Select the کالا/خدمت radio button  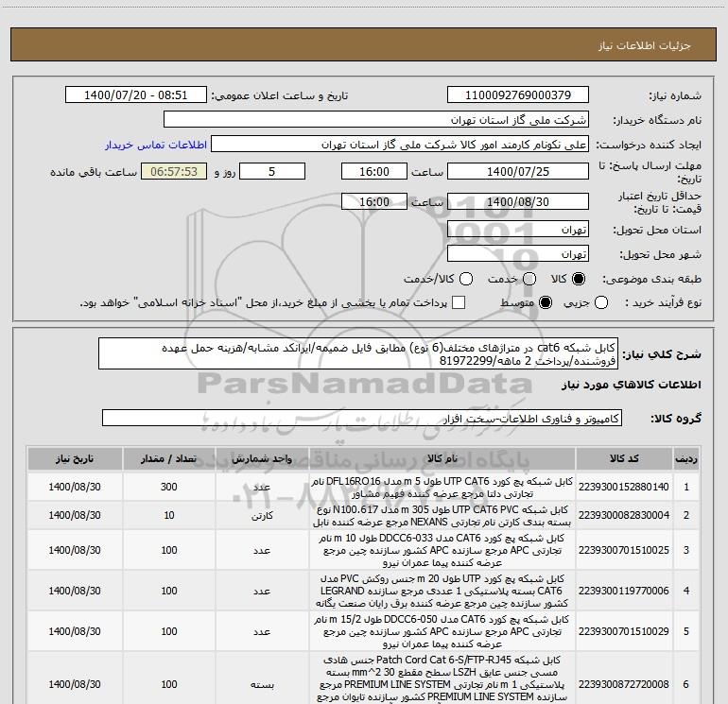(x=466, y=279)
